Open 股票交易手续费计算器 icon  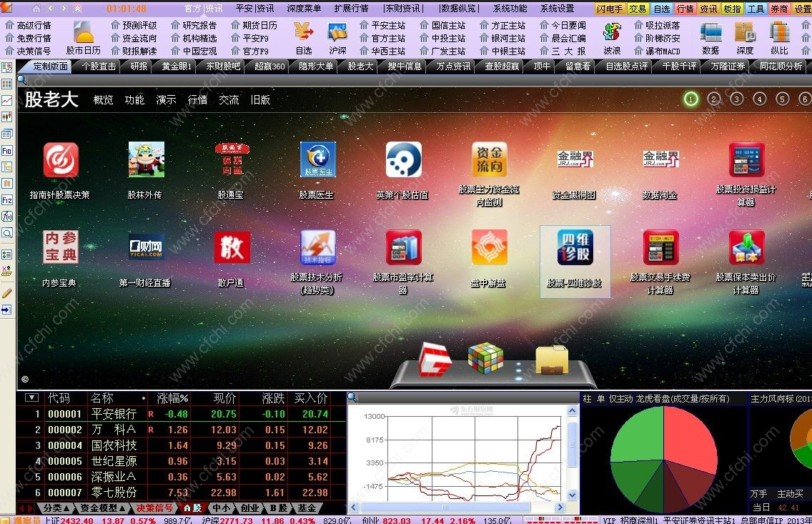tap(660, 247)
